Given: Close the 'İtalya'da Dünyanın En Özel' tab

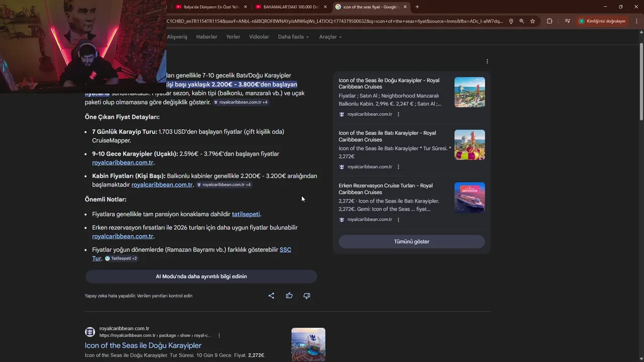Looking at the screenshot, I should [245, 7].
